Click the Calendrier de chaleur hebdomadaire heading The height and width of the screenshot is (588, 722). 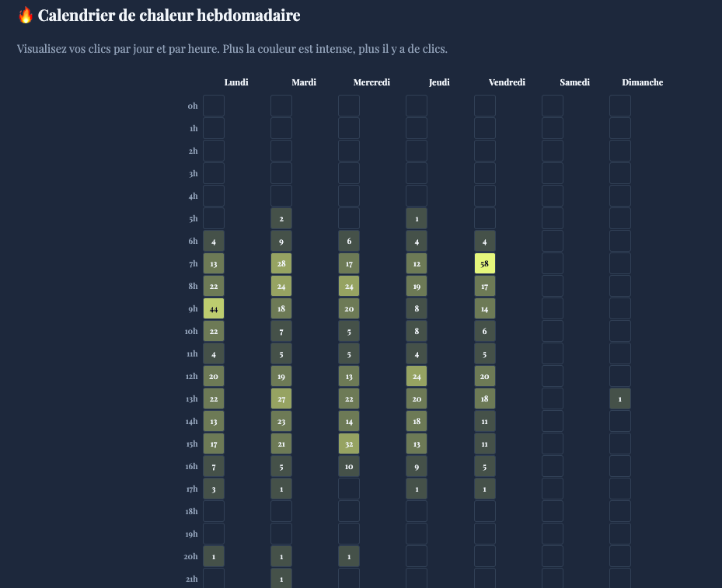(x=169, y=16)
